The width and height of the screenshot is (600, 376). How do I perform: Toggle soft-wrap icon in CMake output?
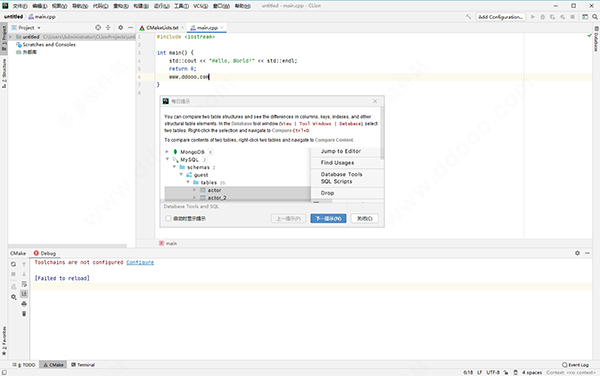tap(24, 284)
